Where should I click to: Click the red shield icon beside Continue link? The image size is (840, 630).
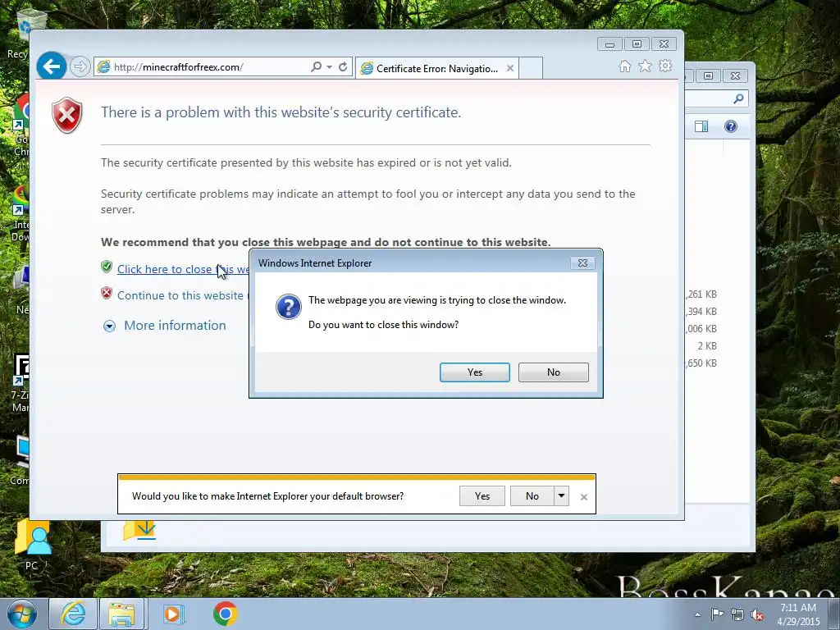[x=107, y=293]
